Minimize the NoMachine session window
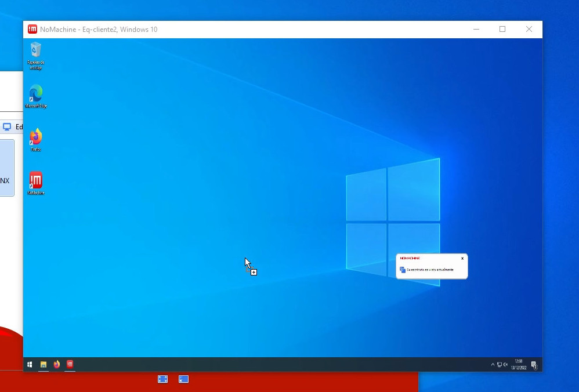Viewport: 579px width, 392px height. (476, 30)
